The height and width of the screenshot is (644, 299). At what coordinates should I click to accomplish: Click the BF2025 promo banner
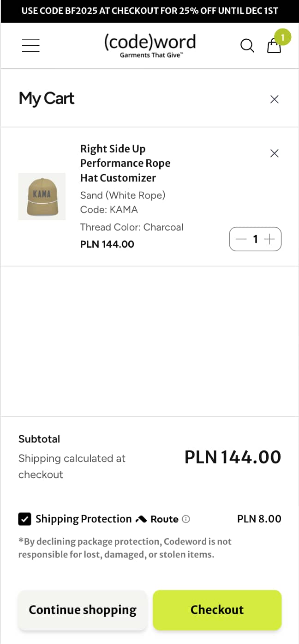coord(149,10)
